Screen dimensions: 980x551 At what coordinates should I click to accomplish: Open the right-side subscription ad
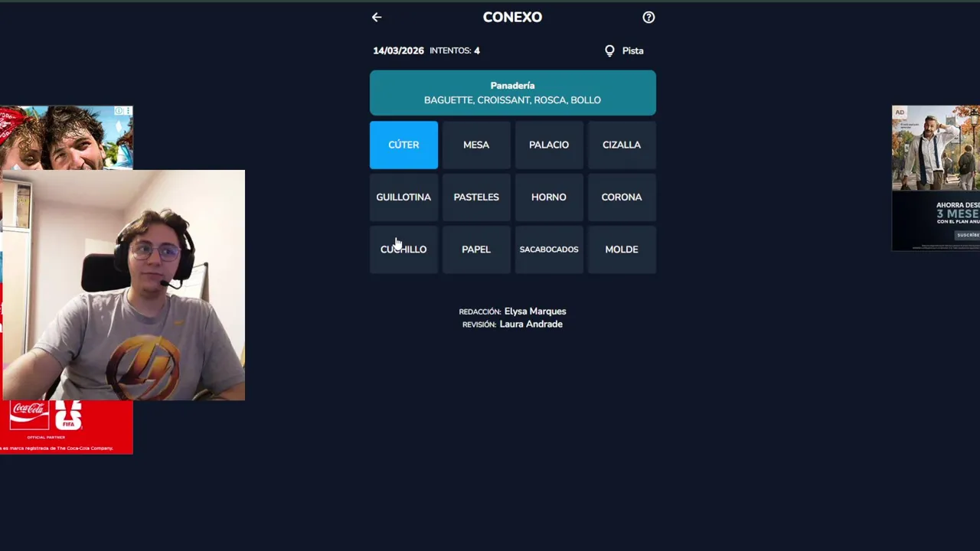click(x=936, y=178)
